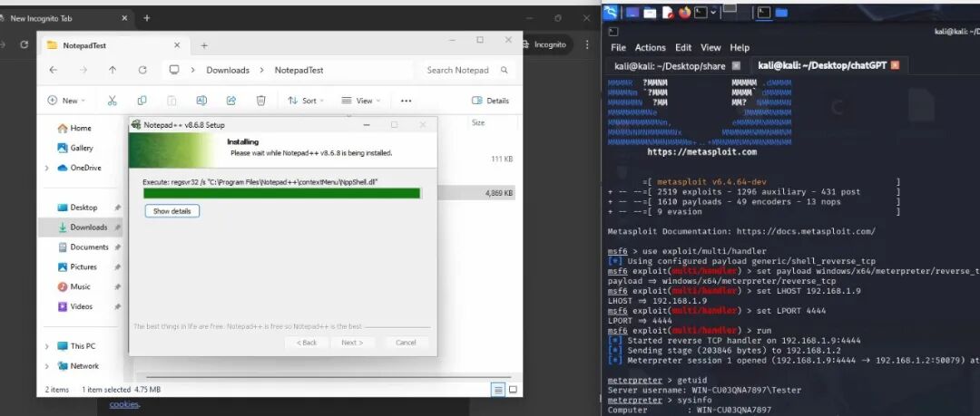The image size is (980, 416).
Task: Select Desktop in Explorer navigation pane
Action: (77, 208)
